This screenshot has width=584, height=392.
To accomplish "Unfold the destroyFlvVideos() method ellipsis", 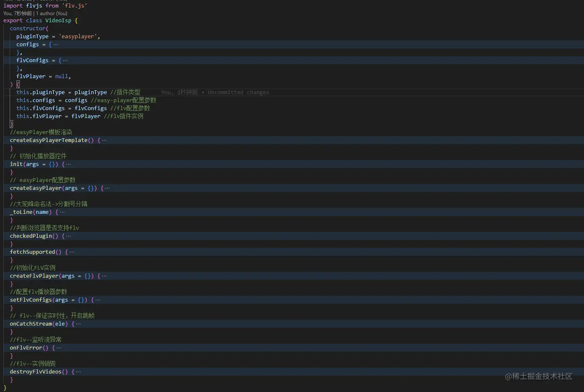I will pyautogui.click(x=78, y=372).
